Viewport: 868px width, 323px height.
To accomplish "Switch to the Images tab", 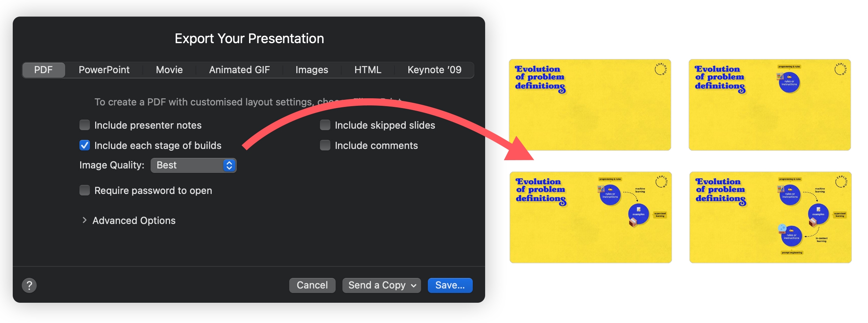I will (312, 70).
